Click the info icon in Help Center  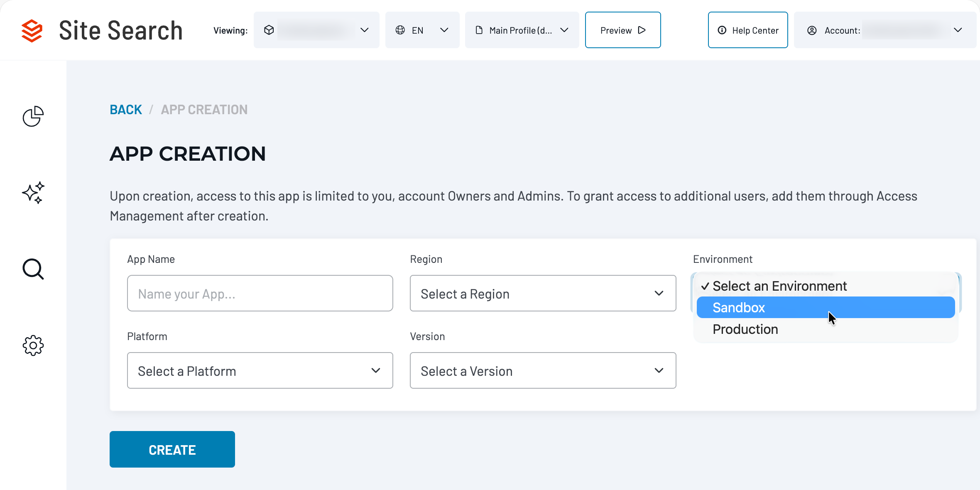tap(722, 30)
